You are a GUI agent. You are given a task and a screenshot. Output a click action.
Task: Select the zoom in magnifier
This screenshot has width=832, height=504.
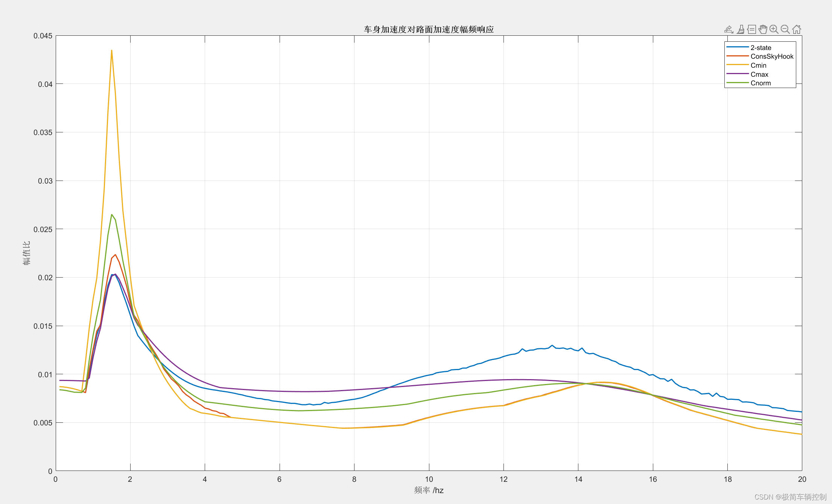(774, 29)
